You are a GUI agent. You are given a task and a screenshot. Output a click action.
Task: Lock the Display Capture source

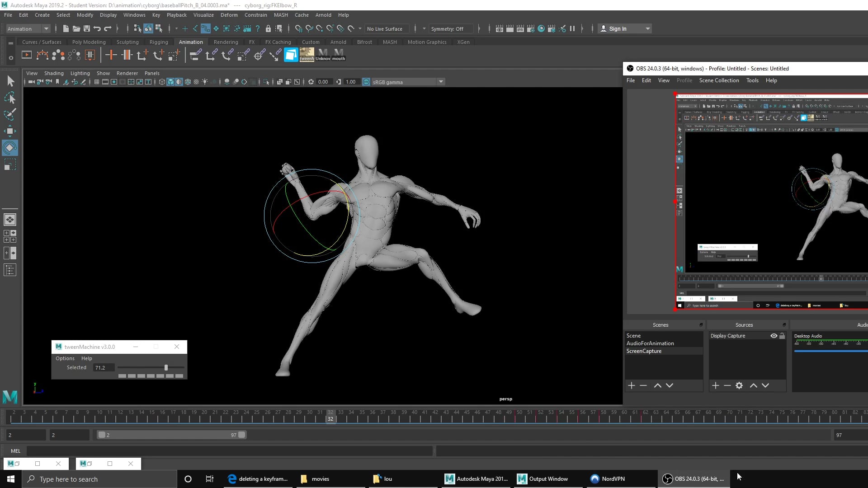tap(782, 336)
